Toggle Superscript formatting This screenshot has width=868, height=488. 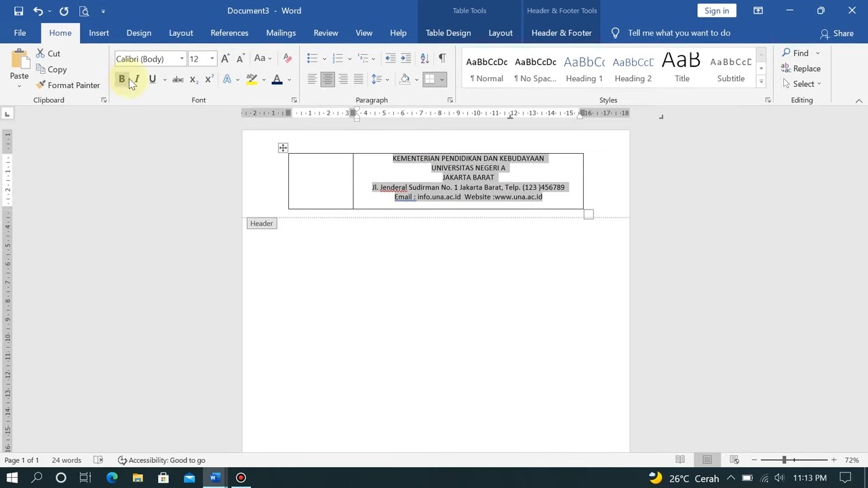point(209,79)
